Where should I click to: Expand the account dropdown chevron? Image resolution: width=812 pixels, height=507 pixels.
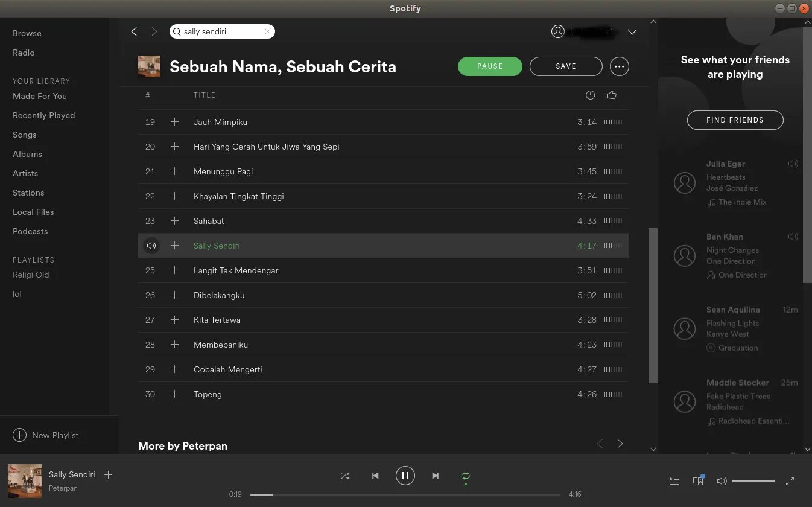(x=632, y=32)
